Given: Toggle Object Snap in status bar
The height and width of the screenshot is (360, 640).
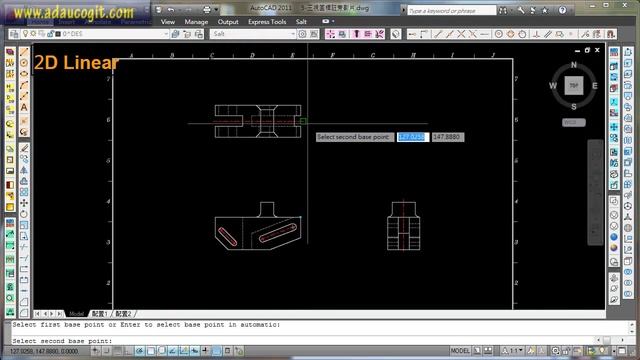Looking at the screenshot, I should (151, 351).
